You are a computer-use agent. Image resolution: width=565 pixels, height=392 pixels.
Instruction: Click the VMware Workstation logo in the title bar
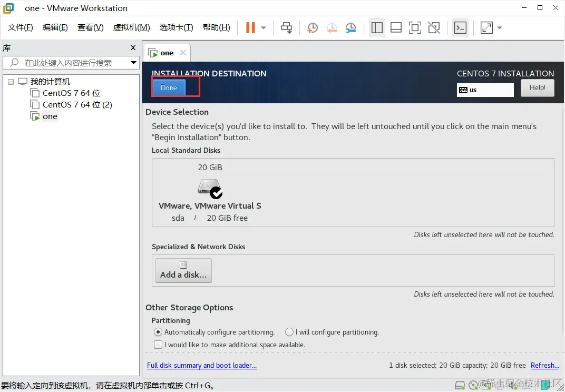8,8
